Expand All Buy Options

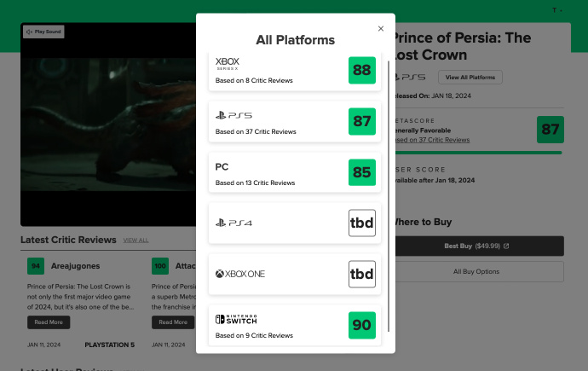[476, 272]
